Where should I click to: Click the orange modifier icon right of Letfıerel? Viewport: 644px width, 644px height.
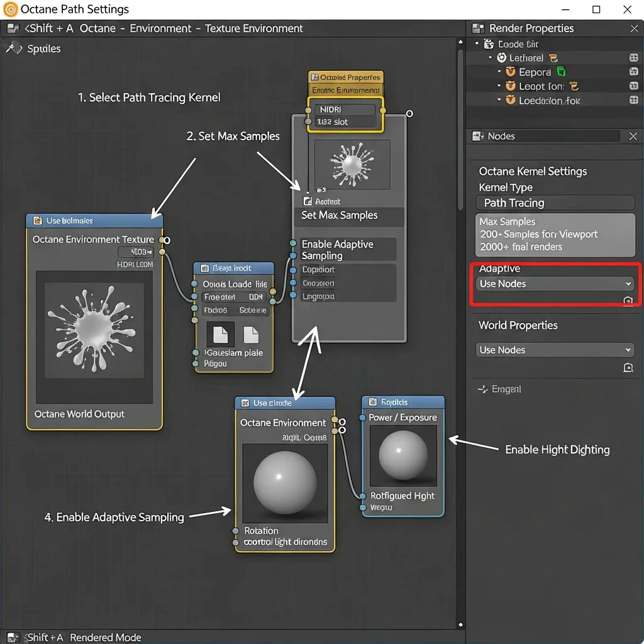click(x=553, y=58)
